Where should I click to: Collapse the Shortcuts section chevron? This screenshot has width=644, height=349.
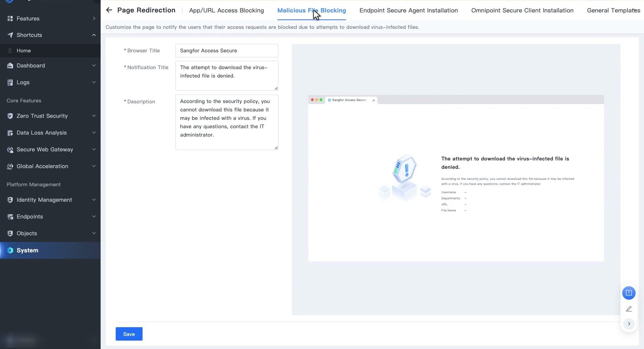(x=94, y=35)
